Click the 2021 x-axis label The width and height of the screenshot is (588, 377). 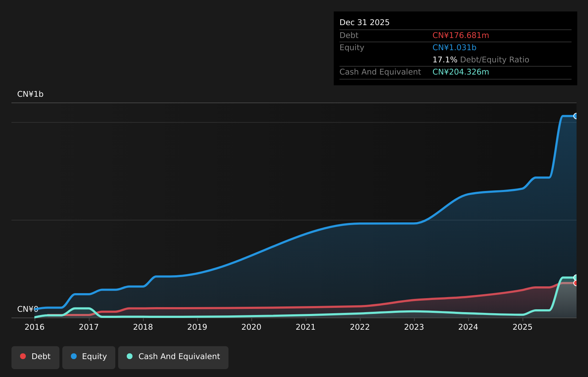(305, 327)
